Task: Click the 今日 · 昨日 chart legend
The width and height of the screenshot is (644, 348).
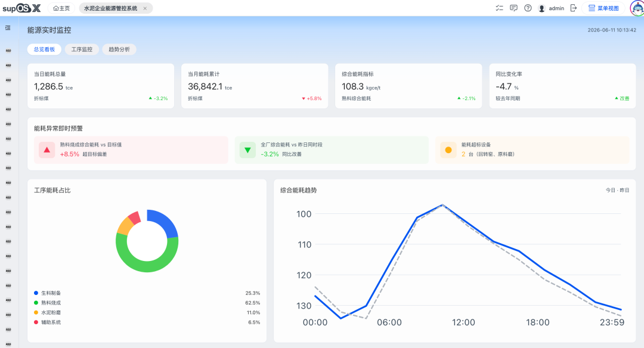Action: (617, 191)
